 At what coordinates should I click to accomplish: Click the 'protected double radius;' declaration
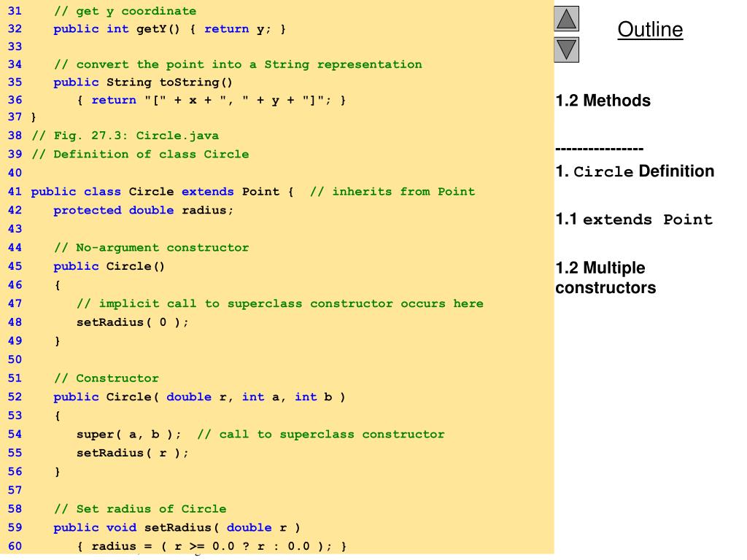coord(144,210)
